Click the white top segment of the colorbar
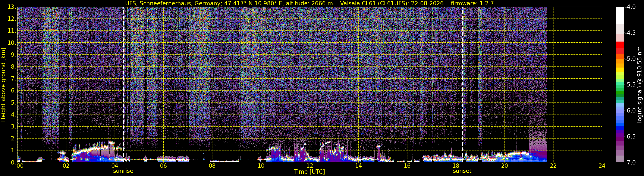The image size is (644, 176). tap(620, 15)
